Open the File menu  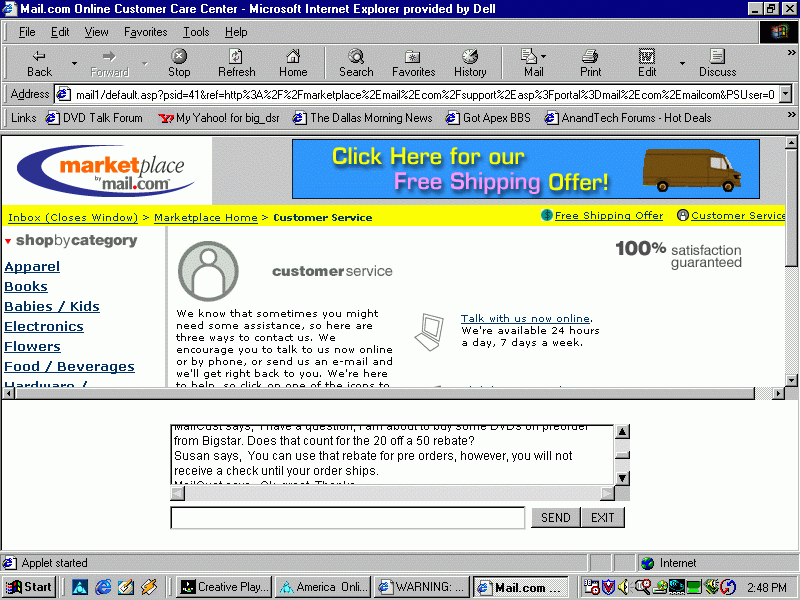click(27, 32)
